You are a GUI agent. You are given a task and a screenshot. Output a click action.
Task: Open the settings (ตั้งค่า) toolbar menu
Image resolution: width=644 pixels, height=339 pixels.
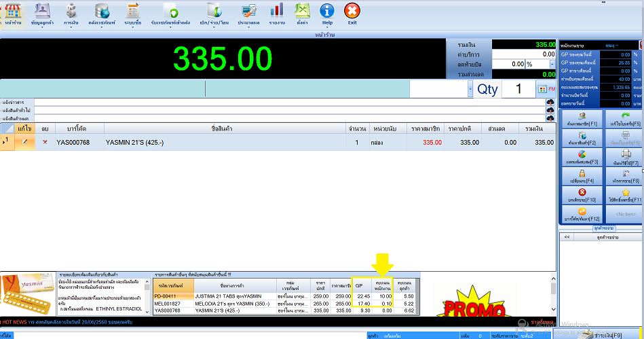302,14
